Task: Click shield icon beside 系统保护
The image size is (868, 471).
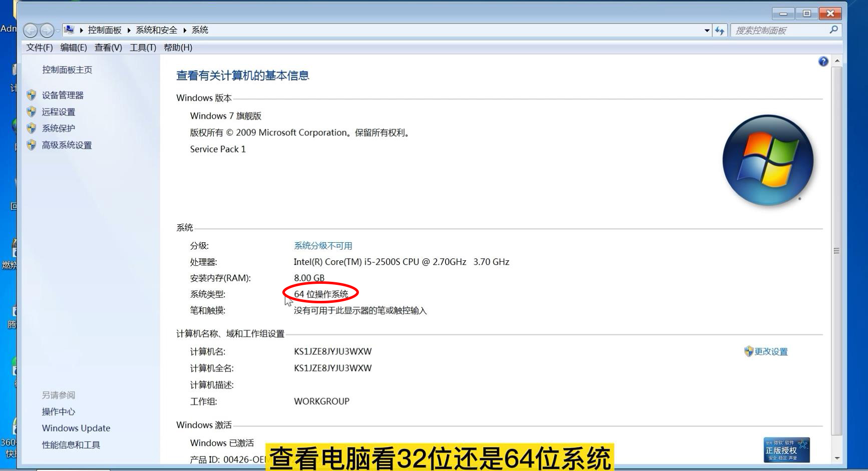Action: (32, 128)
